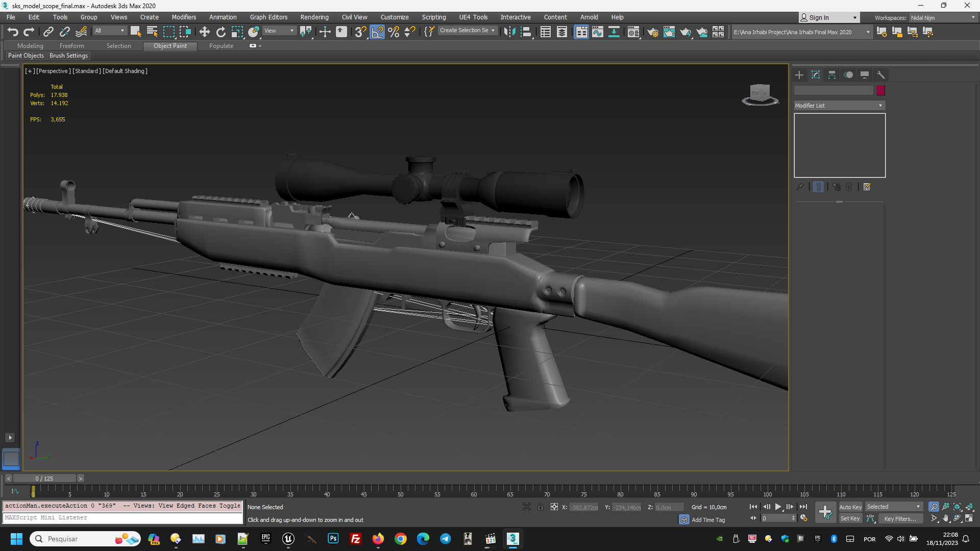Image resolution: width=980 pixels, height=551 pixels.
Task: Click the Paint Objects panel label
Action: click(x=26, y=56)
